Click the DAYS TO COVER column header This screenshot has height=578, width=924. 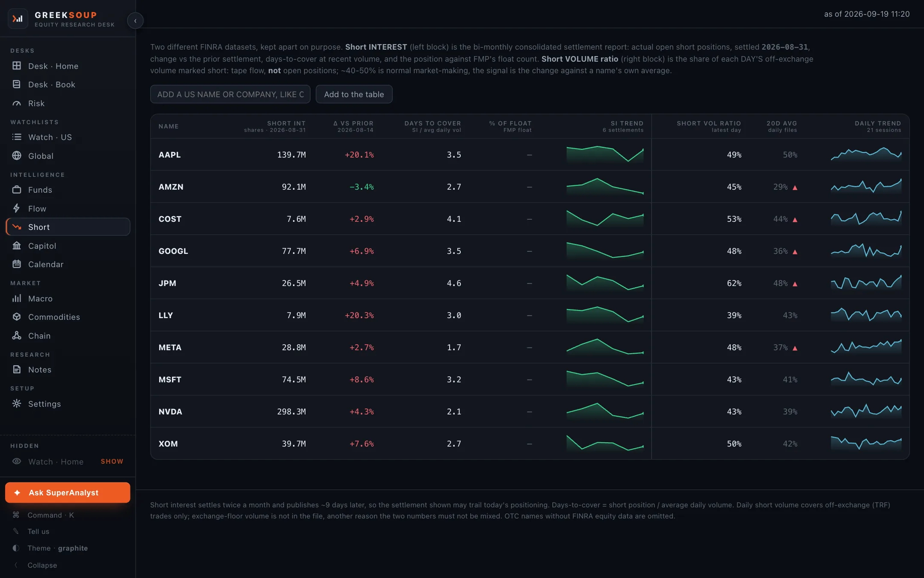432,126
